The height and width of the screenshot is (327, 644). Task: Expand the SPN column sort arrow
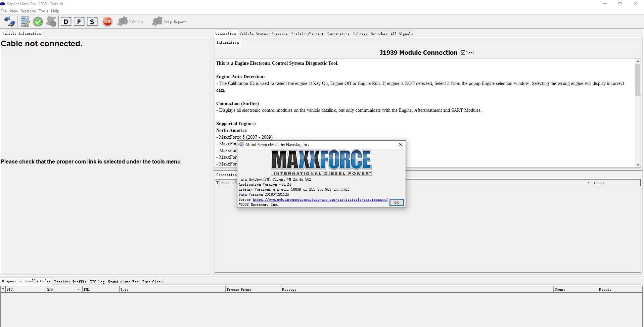click(x=78, y=289)
